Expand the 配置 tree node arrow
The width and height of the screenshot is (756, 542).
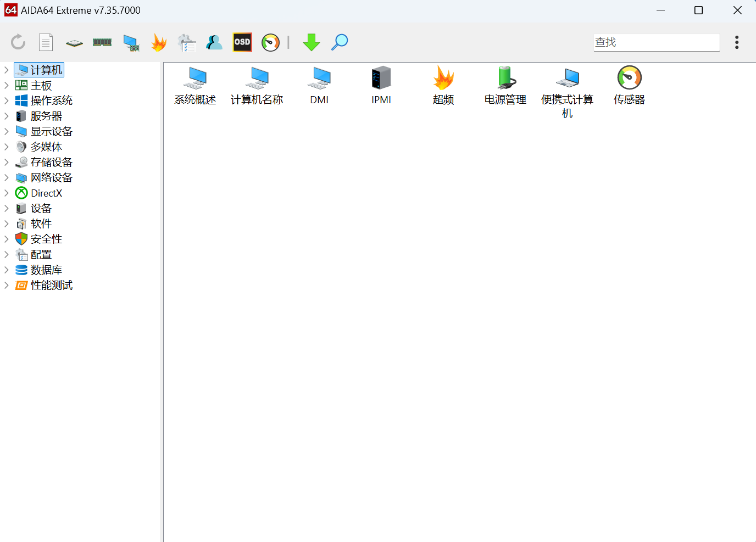[7, 254]
